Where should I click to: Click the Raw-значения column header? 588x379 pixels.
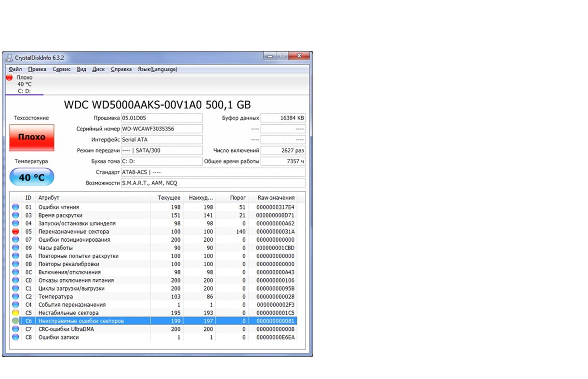coord(273,198)
